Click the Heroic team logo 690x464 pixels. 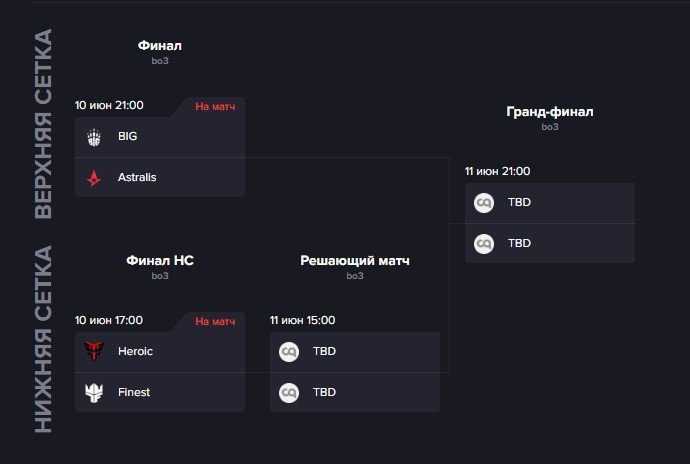(x=94, y=351)
